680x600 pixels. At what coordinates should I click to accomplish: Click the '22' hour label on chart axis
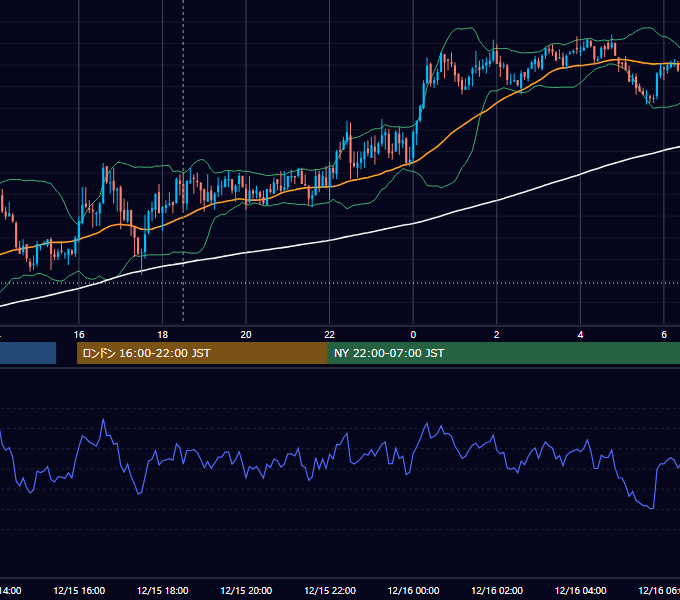point(330,334)
